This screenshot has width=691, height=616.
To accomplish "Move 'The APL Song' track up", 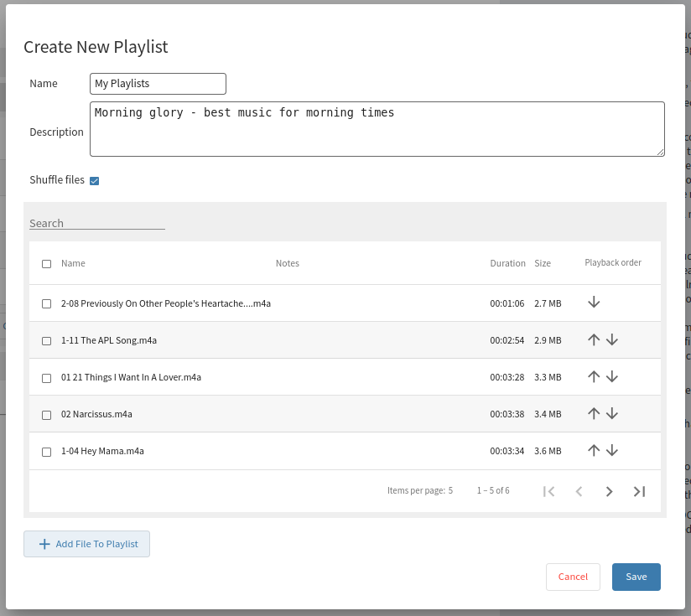I will pos(594,339).
